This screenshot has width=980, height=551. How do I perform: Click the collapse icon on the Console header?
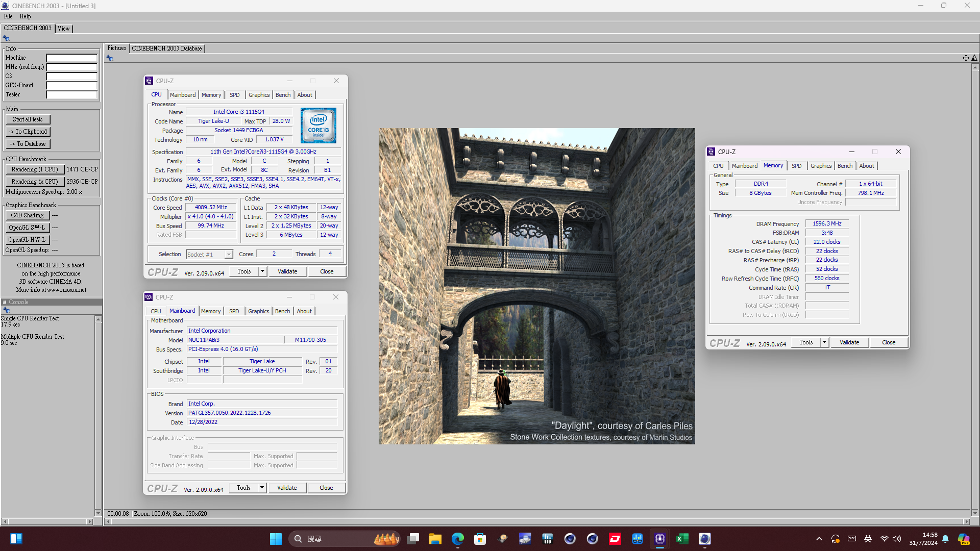point(5,302)
